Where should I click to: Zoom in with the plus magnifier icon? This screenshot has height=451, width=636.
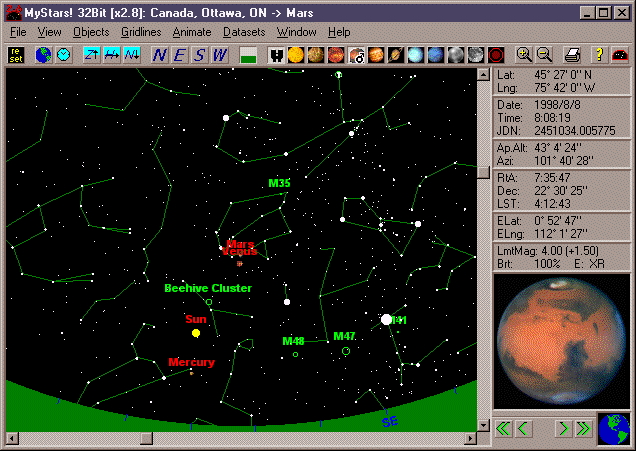pyautogui.click(x=524, y=55)
